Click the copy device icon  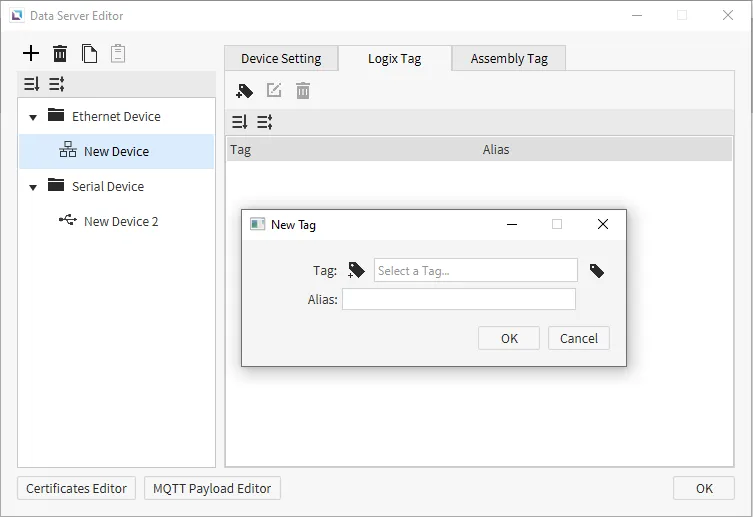(x=89, y=54)
